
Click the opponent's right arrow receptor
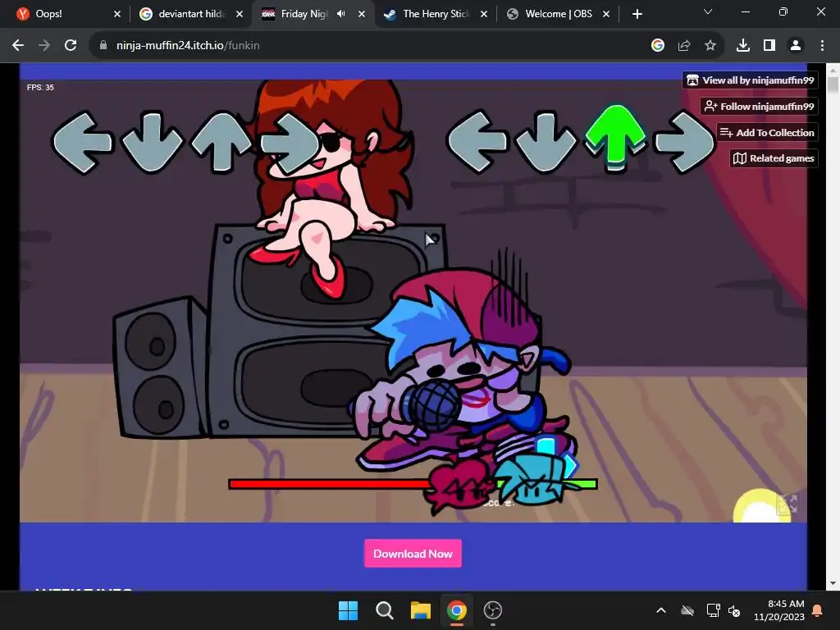coord(290,143)
